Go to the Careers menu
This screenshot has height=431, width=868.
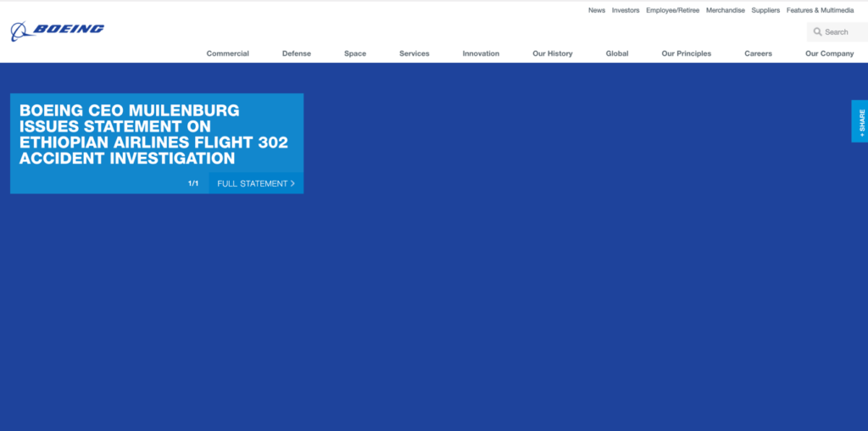[758, 53]
